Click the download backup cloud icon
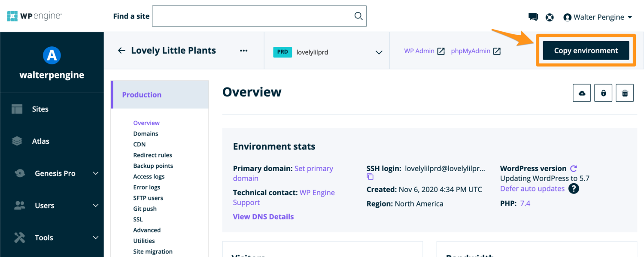The image size is (644, 257). 582,93
